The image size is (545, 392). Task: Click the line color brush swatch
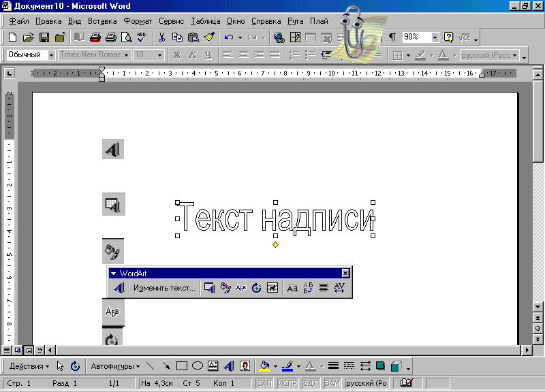tap(287, 366)
